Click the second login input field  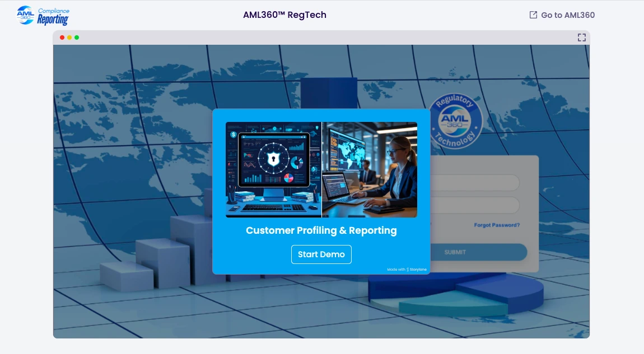coord(475,205)
